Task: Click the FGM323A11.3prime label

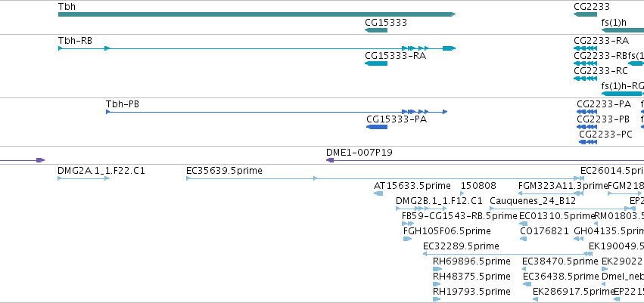Action: (x=563, y=186)
